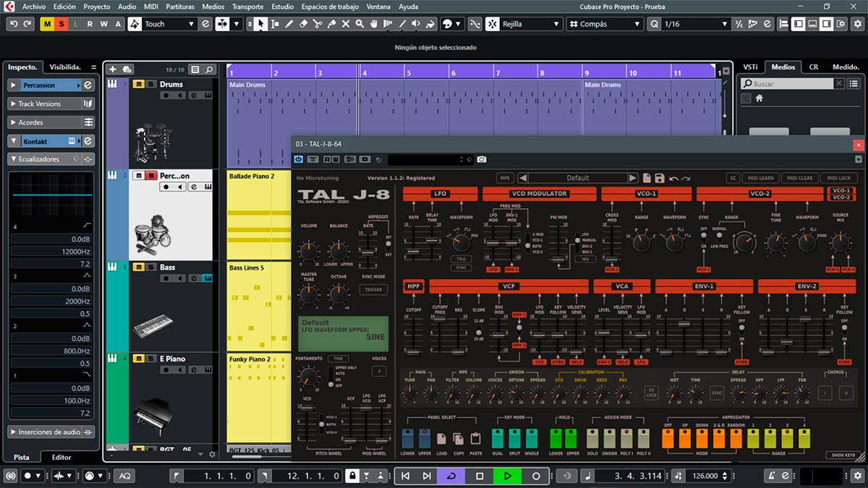Select the Split scissors tool
The width and height of the screenshot is (868, 488).
pos(318,24)
